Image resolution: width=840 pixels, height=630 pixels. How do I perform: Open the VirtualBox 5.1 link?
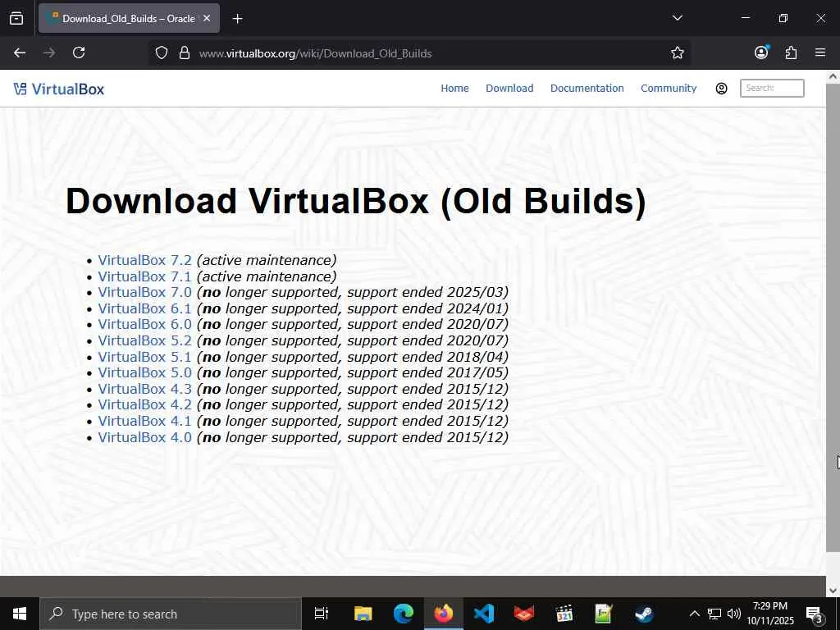point(144,357)
